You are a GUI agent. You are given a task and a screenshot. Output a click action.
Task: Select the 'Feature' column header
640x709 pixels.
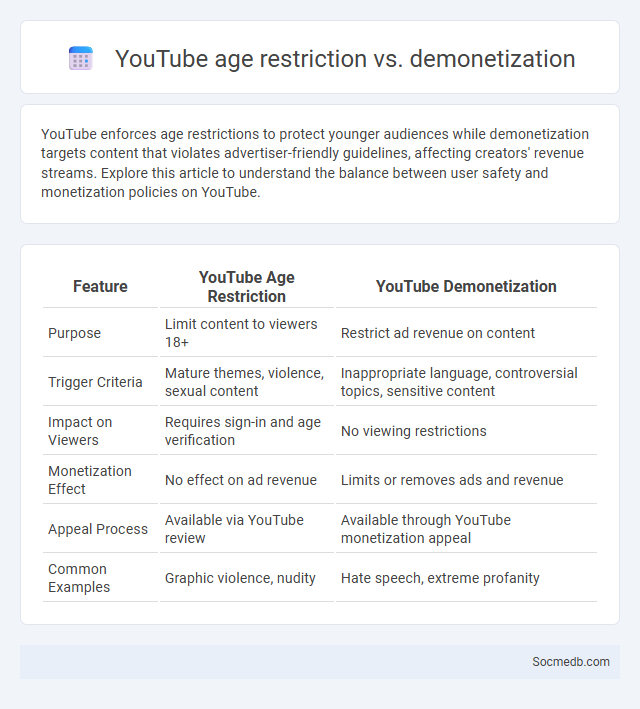pos(100,287)
